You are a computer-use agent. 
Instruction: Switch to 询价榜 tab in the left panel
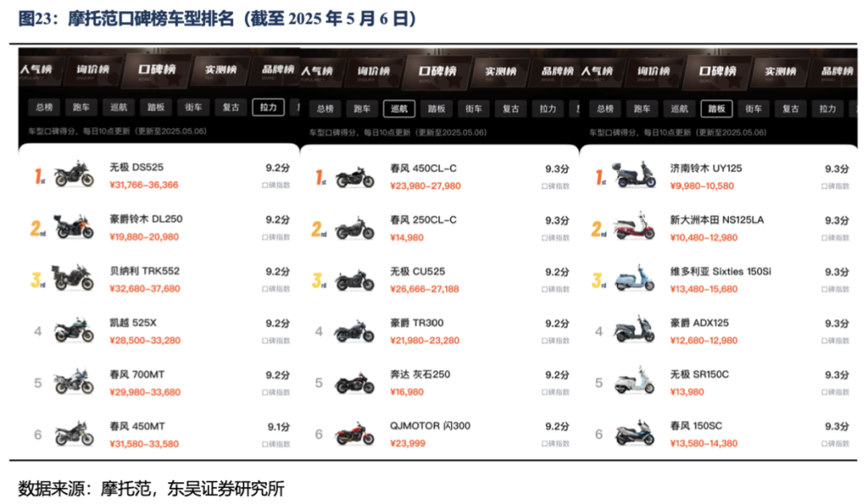point(93,69)
